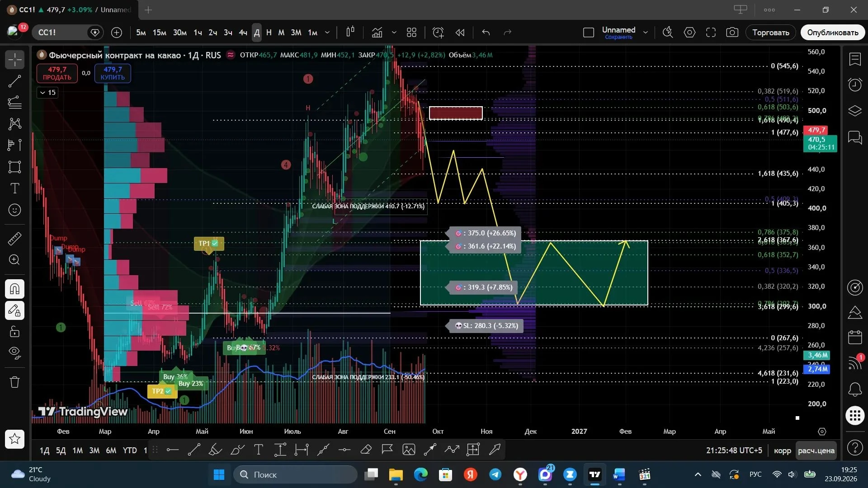Select the trend line drawing tool
This screenshot has width=868, height=488.
[14, 81]
